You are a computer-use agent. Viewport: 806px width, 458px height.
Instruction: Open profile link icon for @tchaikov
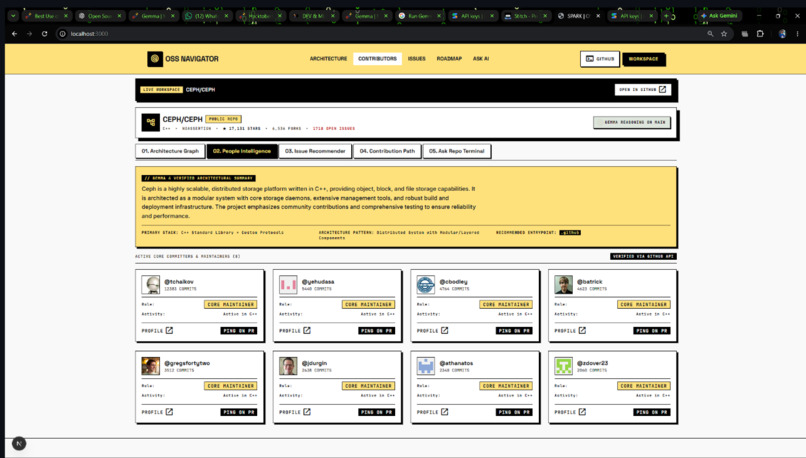[x=169, y=331]
